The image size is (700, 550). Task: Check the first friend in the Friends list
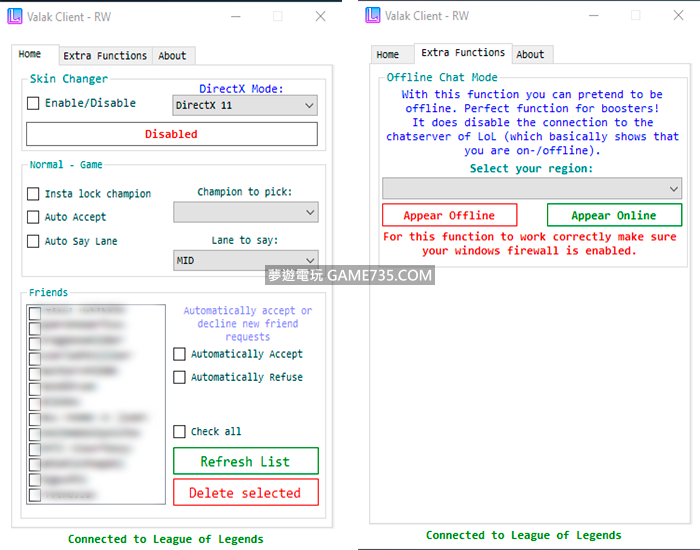click(x=35, y=313)
